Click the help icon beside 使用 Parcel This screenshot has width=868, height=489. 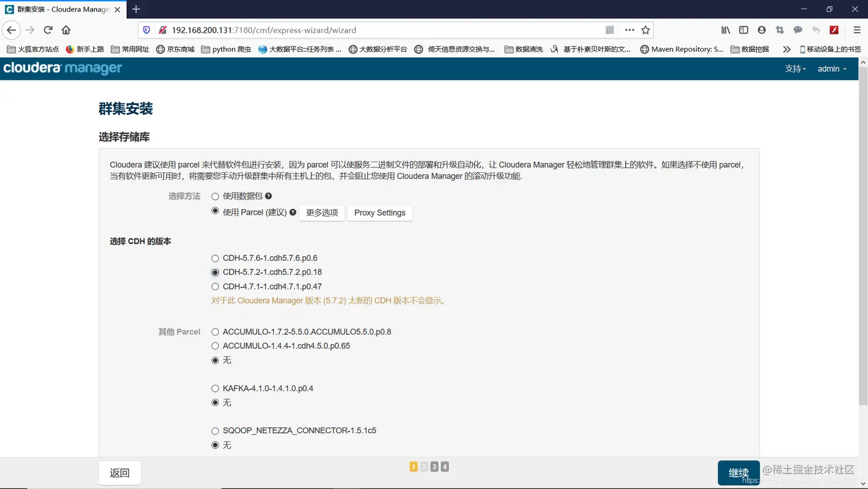point(293,212)
